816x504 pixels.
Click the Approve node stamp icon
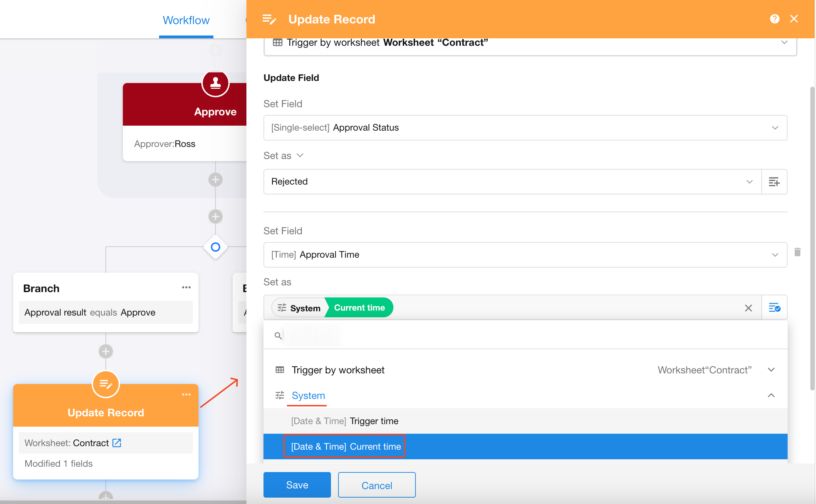[215, 83]
